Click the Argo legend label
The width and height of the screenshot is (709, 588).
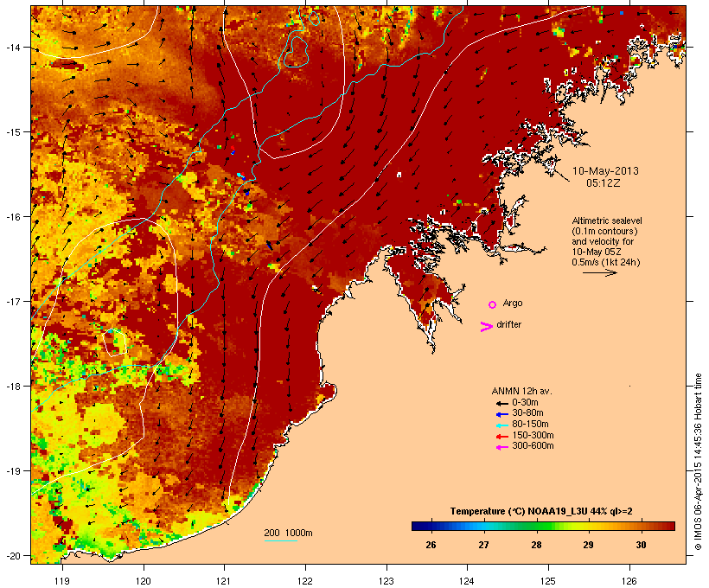click(513, 303)
